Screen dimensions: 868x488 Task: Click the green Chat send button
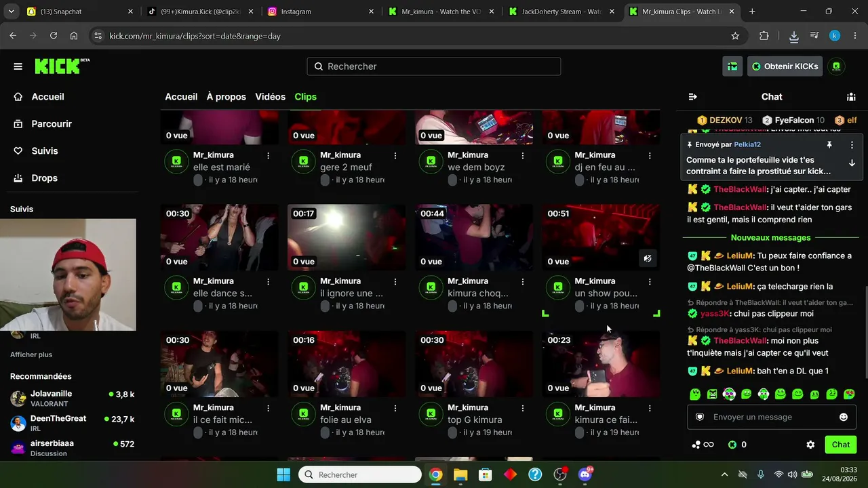click(841, 445)
